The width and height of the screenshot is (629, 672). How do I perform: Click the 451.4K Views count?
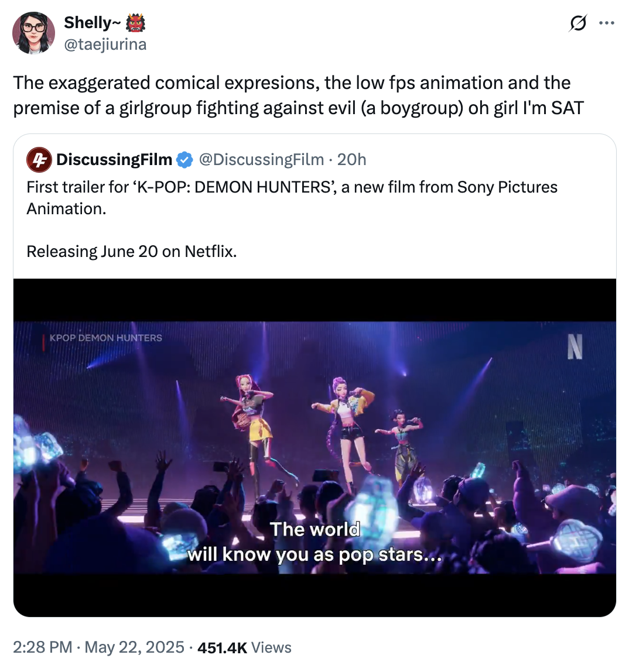pyautogui.click(x=244, y=647)
